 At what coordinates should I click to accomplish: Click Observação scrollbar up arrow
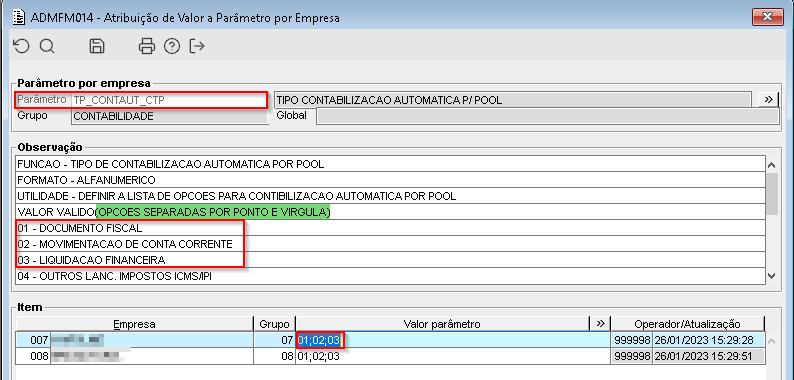[x=772, y=165]
